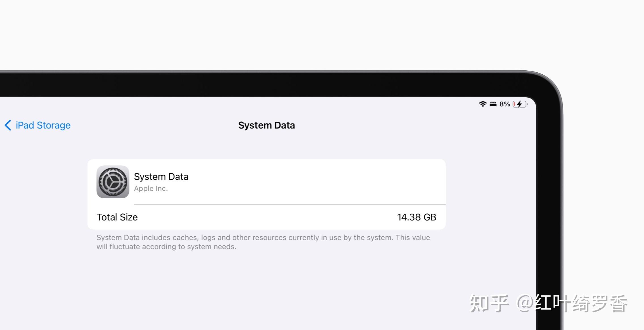Select the System Data title heading
The image size is (644, 330).
coord(266,125)
